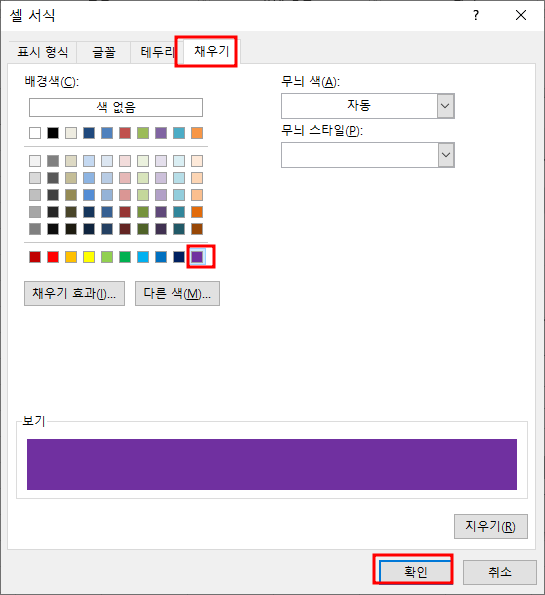Pick sky blue in standard colors row
The image size is (545, 595).
[x=143, y=257]
